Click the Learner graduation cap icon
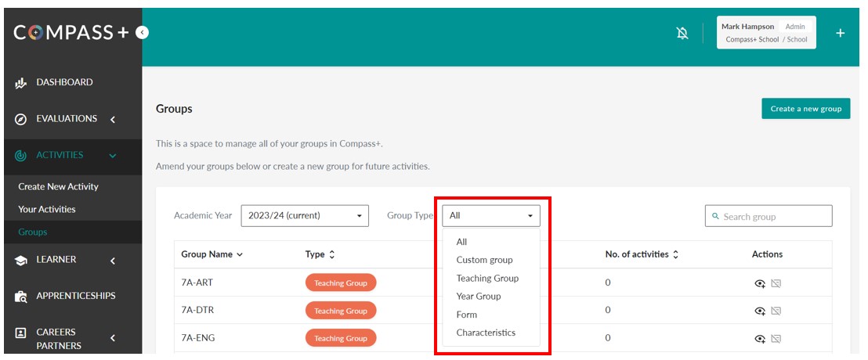Image resolution: width=868 pixels, height=360 pixels. [21, 261]
